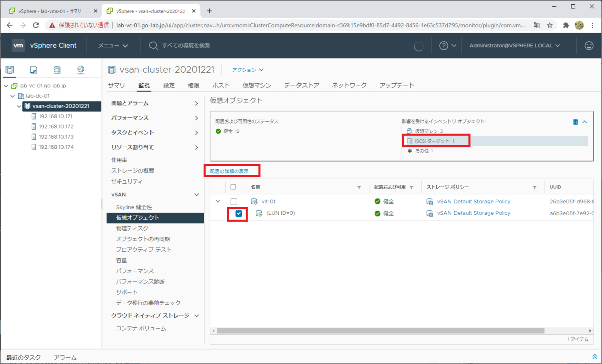The height and width of the screenshot is (364, 602).
Task: Click the browser back arrow
Action: point(11,25)
